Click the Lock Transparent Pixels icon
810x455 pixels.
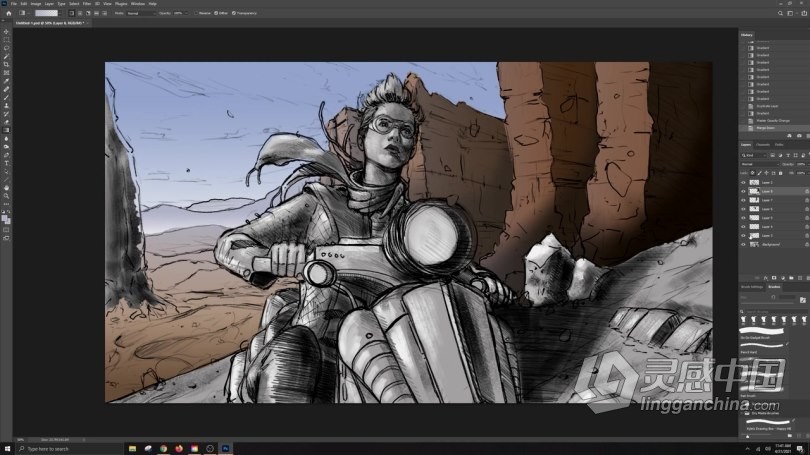click(x=753, y=173)
